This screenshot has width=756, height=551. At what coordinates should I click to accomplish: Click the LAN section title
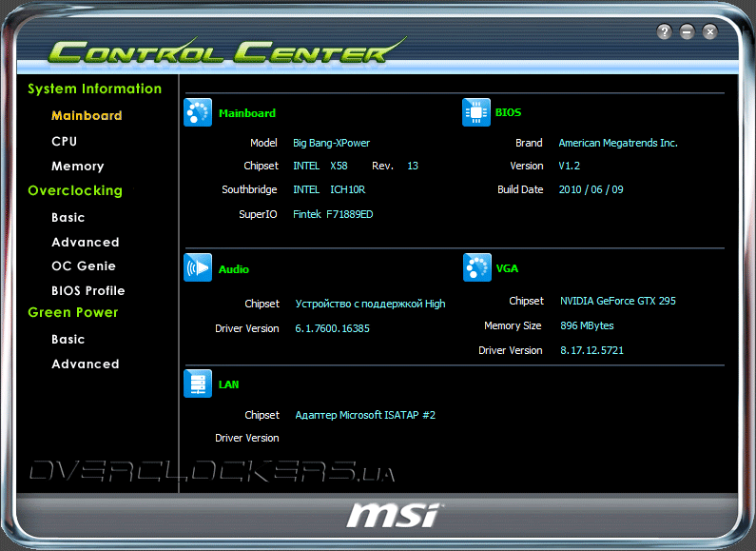click(x=228, y=384)
